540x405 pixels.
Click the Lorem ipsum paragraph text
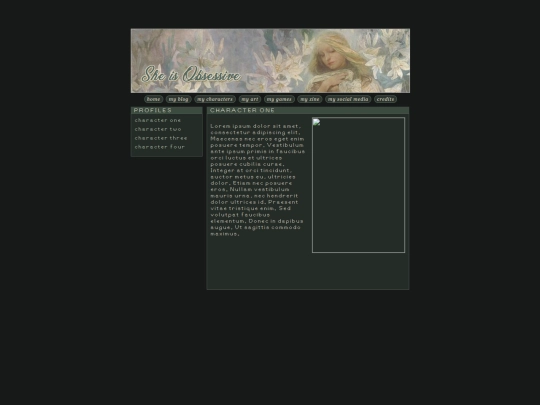tap(258, 180)
